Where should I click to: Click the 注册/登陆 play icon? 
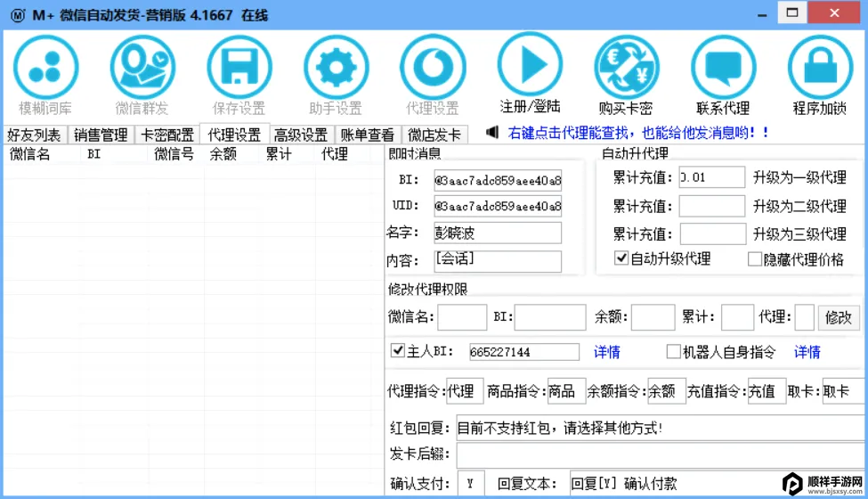pyautogui.click(x=530, y=65)
